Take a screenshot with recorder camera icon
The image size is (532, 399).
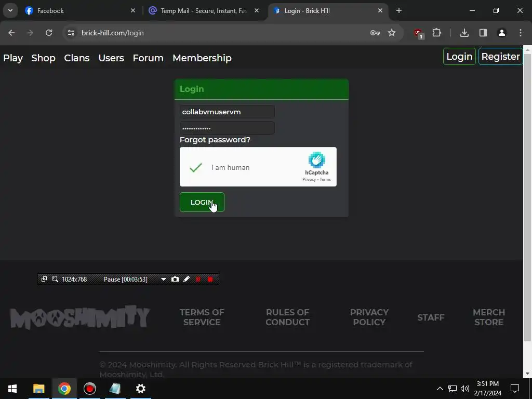tap(175, 279)
